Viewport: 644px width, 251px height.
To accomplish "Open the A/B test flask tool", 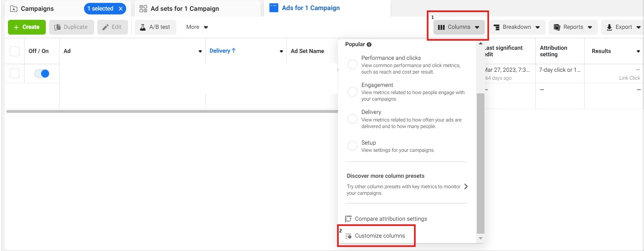I will 155,27.
